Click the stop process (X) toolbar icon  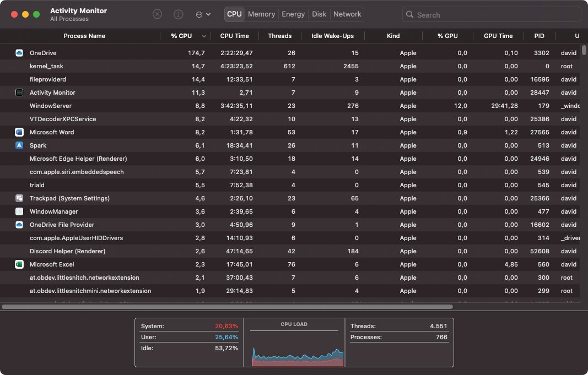(x=157, y=14)
